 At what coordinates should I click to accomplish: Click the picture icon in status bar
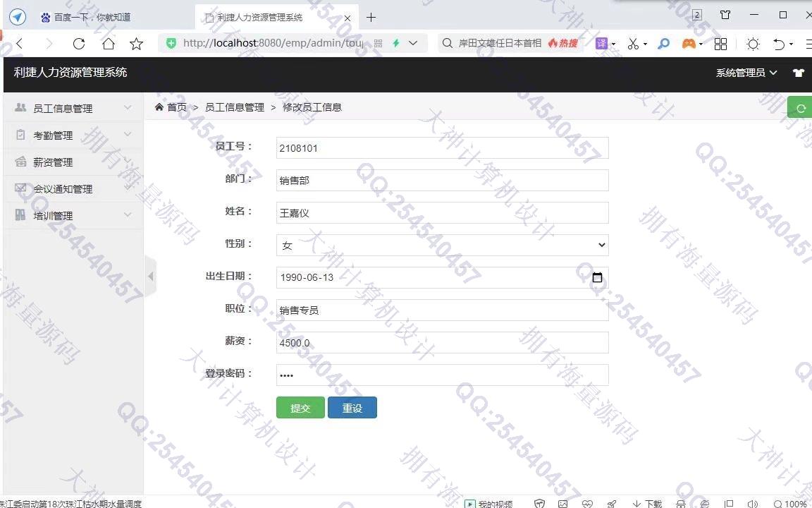(x=563, y=503)
